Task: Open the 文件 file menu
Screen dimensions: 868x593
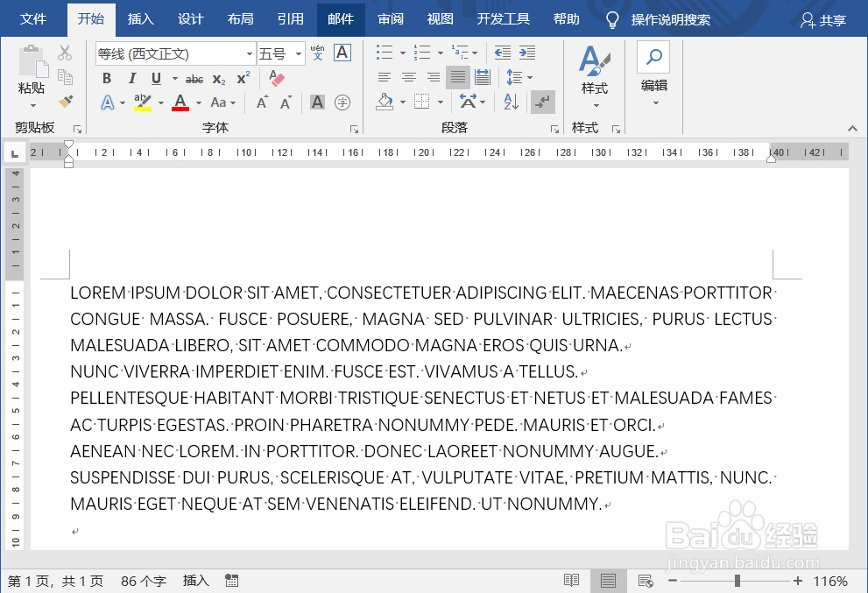Action: tap(32, 19)
